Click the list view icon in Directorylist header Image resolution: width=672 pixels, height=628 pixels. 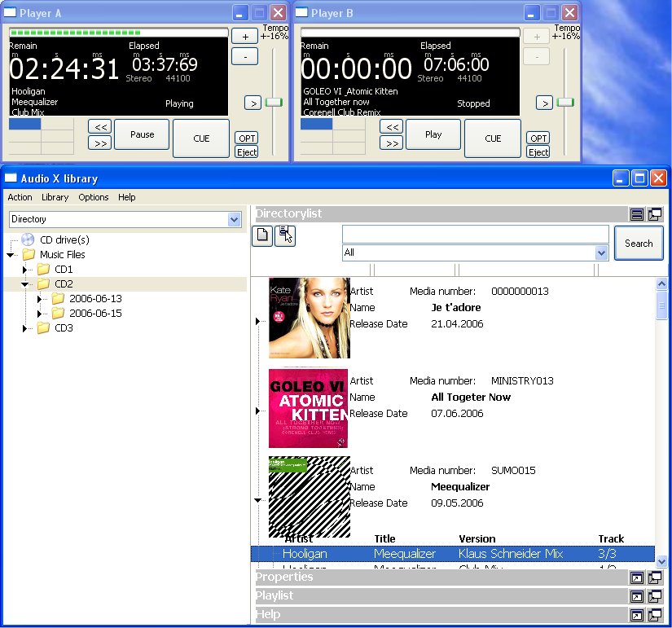pyautogui.click(x=637, y=214)
